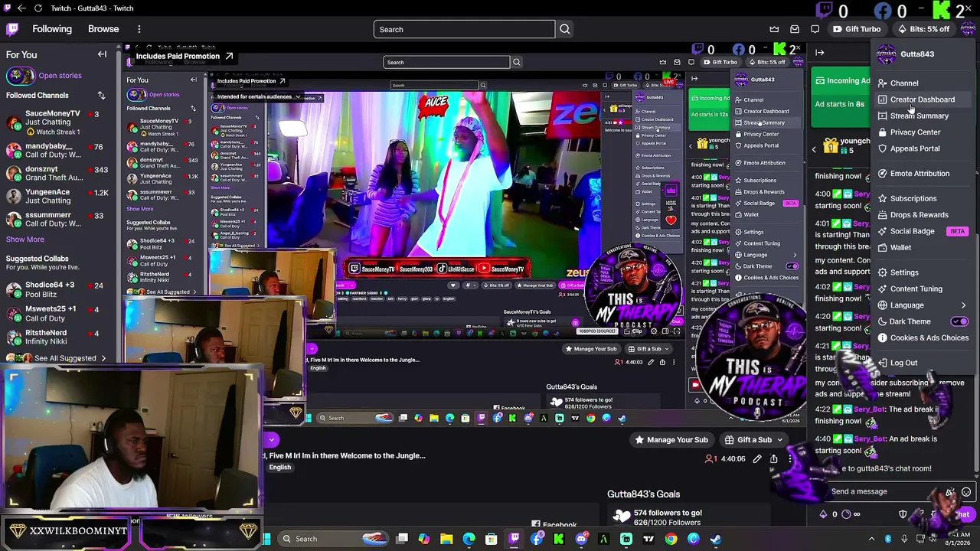The height and width of the screenshot is (551, 980).
Task: Click the profile avatar at the navbar's end
Action: coord(968,29)
